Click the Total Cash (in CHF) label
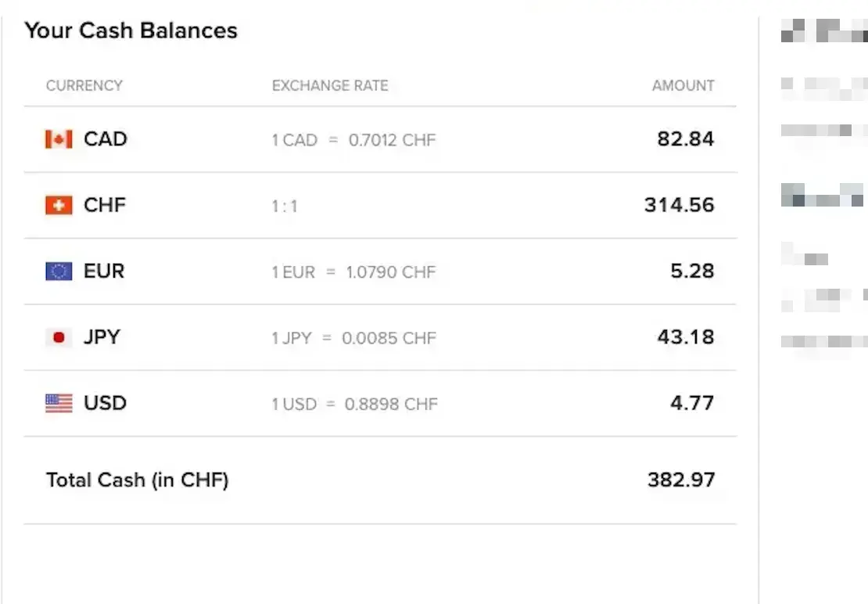This screenshot has height=604, width=868. (x=137, y=480)
